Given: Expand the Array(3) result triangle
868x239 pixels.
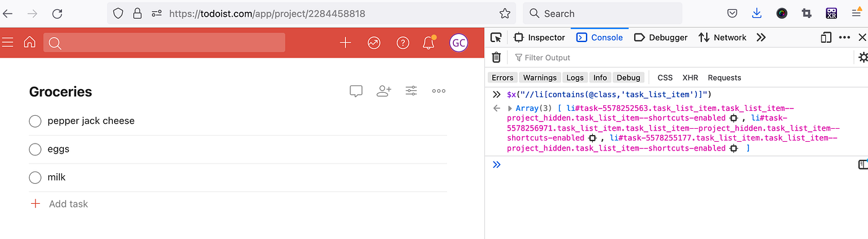Looking at the screenshot, I should click(x=510, y=108).
